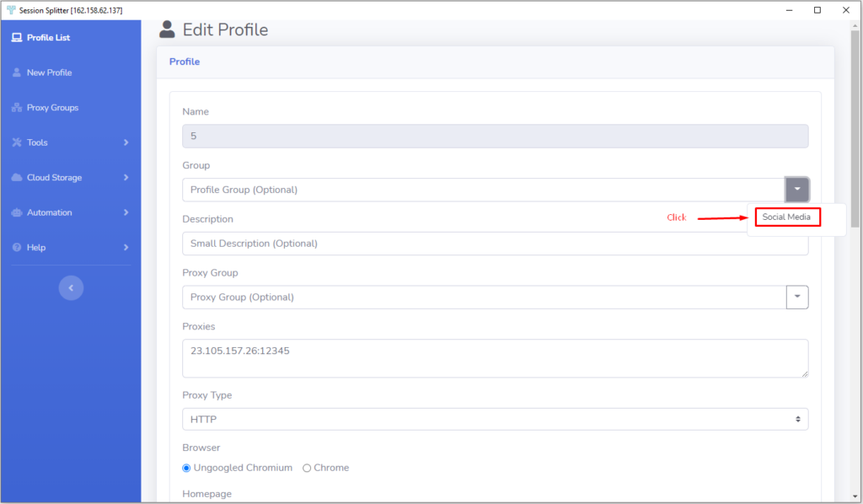Expand the Cloud Storage submenu chevron

pos(126,177)
